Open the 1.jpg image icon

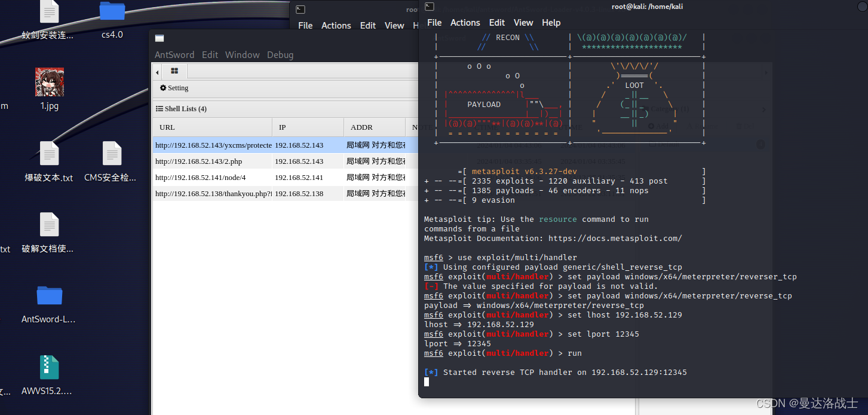click(50, 83)
